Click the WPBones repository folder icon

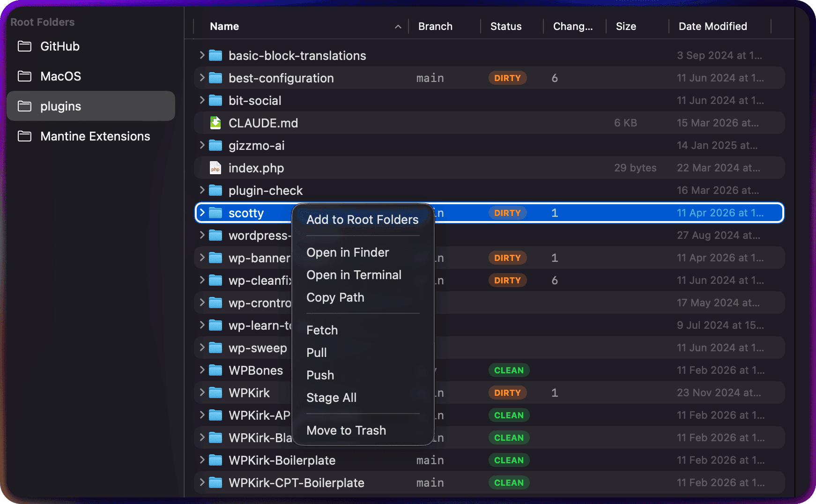[215, 370]
